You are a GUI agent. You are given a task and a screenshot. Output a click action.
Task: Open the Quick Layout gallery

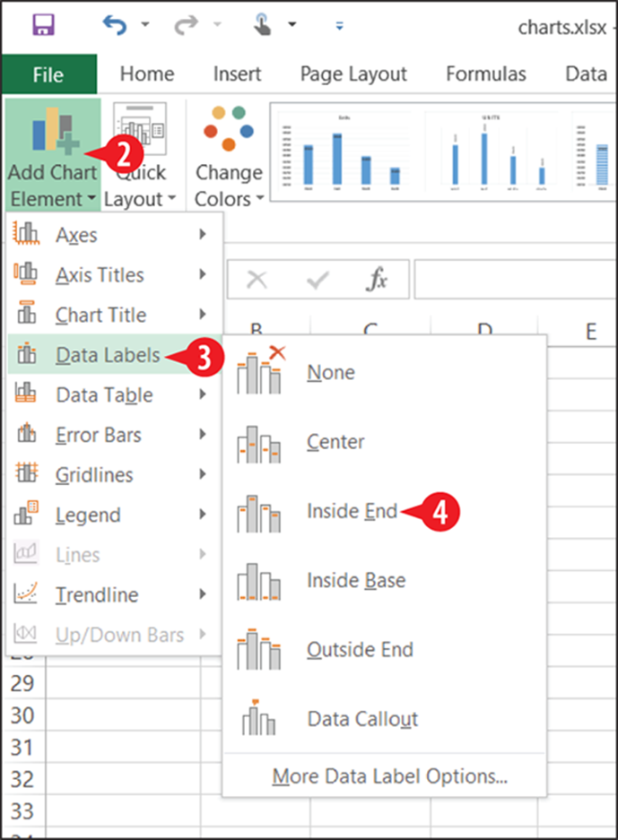(x=141, y=155)
